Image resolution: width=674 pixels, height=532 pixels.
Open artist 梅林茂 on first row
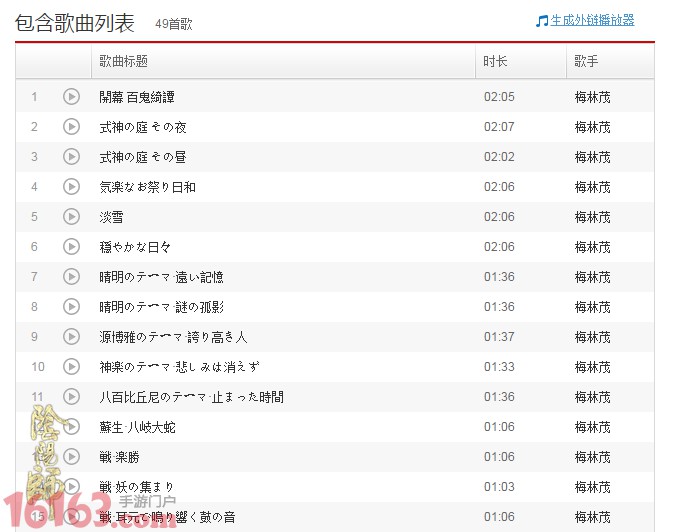tap(592, 97)
